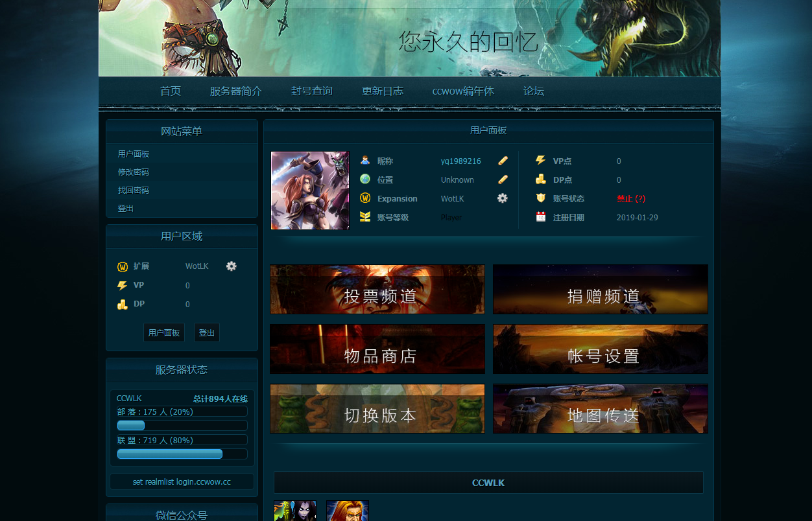The height and width of the screenshot is (521, 812).
Task: Open the 物品商店 banner
Action: point(377,349)
